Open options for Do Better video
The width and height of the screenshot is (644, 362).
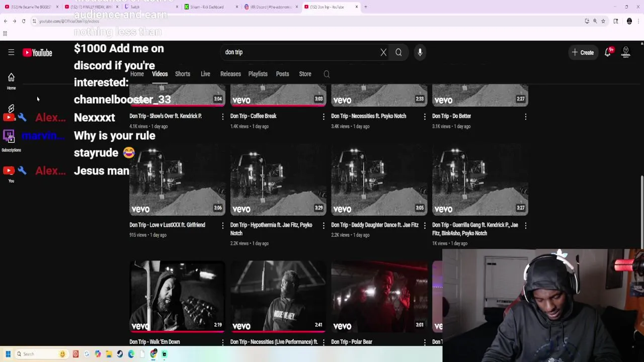pyautogui.click(x=526, y=117)
